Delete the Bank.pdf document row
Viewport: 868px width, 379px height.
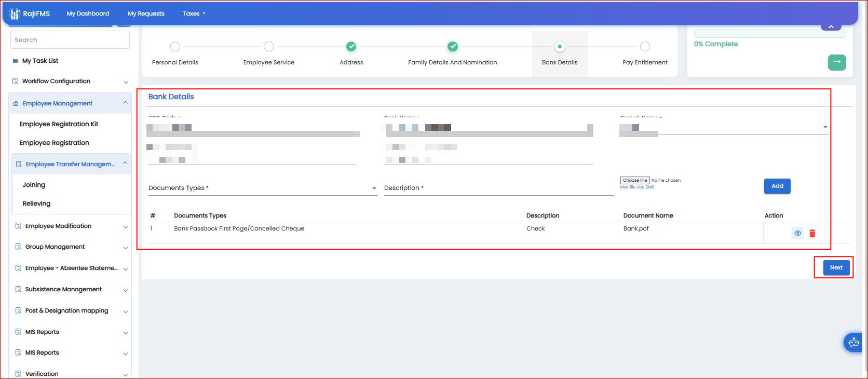click(x=812, y=234)
